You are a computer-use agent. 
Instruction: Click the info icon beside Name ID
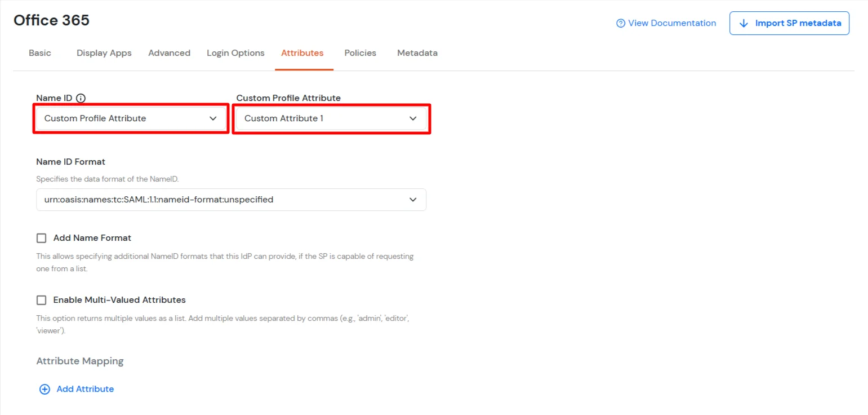[x=81, y=98]
